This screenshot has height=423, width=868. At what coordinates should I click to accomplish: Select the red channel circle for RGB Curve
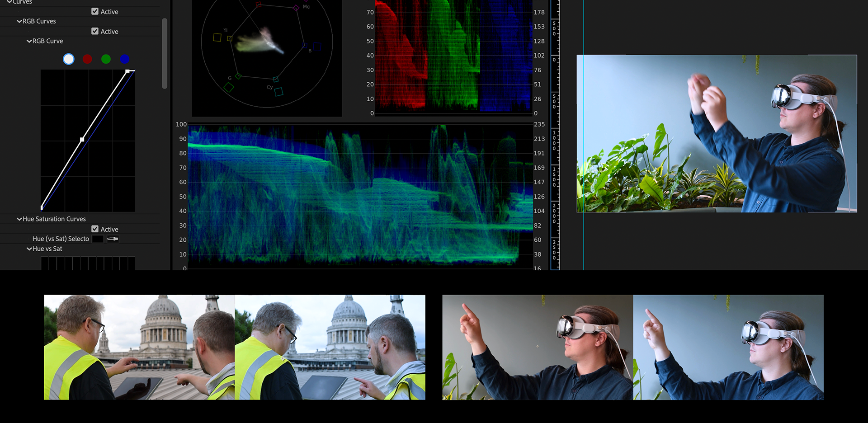pos(87,59)
